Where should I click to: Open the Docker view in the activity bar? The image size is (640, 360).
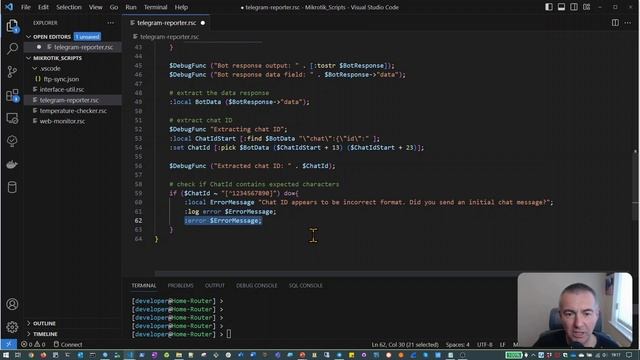click(12, 164)
